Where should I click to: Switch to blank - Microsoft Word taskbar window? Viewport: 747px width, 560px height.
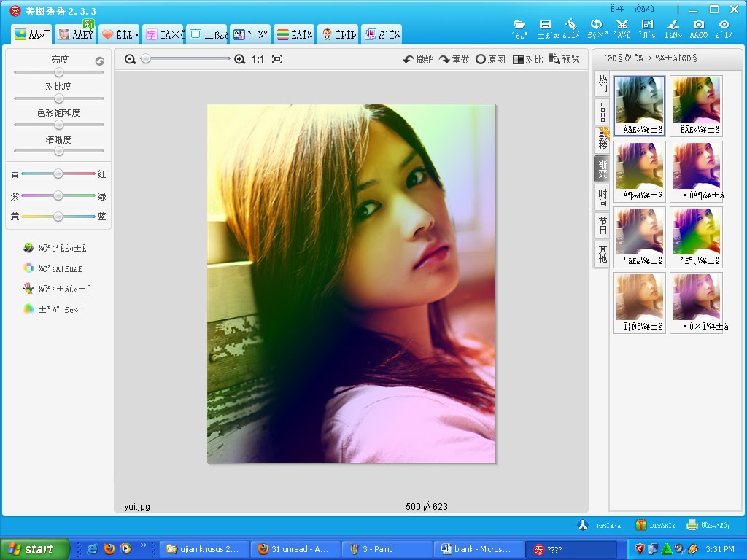pos(479,549)
